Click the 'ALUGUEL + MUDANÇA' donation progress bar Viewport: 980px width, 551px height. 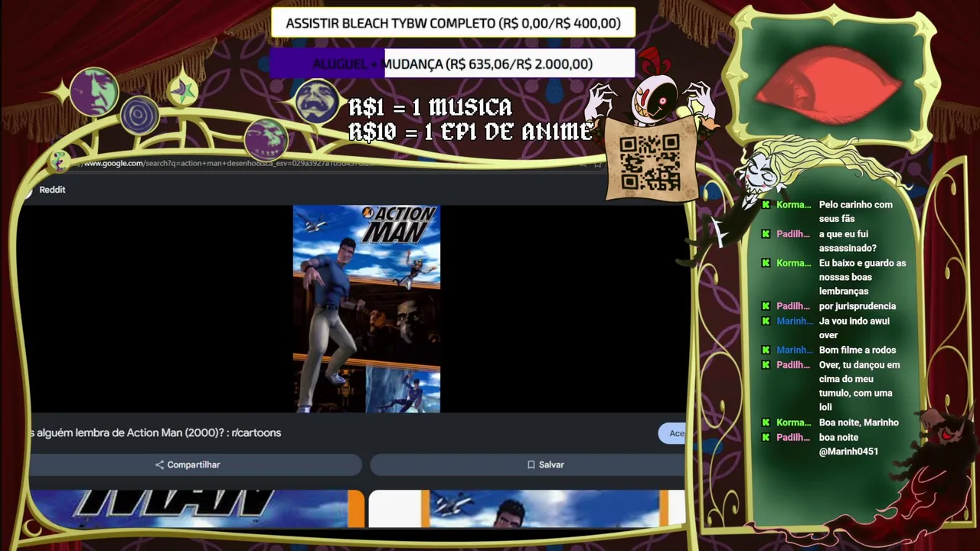tap(452, 64)
